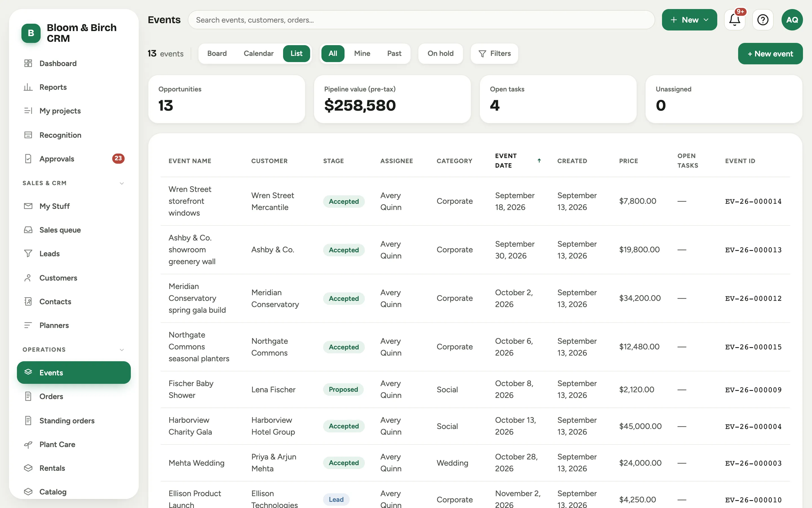Screen dimensions: 812x508
Task: Open the AQ user avatar menu
Action: (x=792, y=20)
